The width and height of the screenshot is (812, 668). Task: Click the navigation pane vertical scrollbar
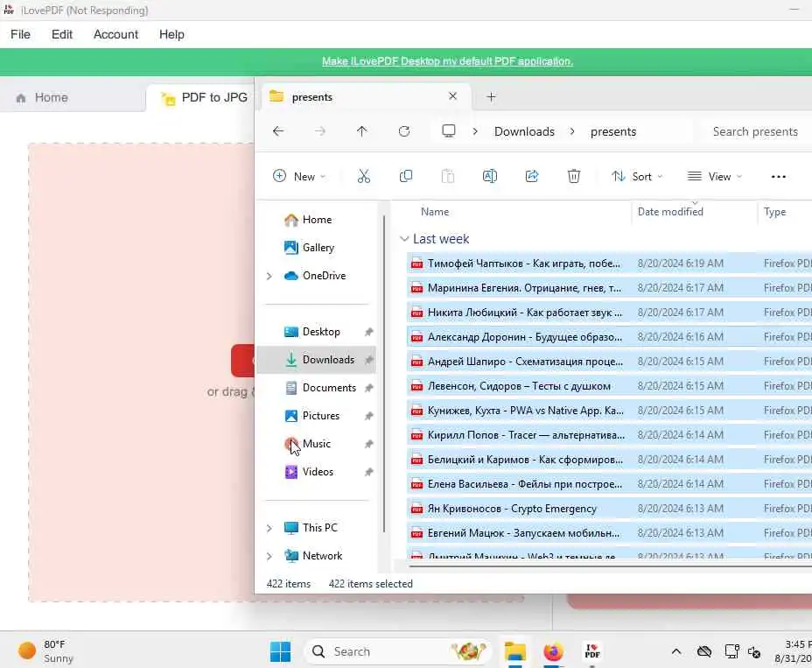point(384,374)
